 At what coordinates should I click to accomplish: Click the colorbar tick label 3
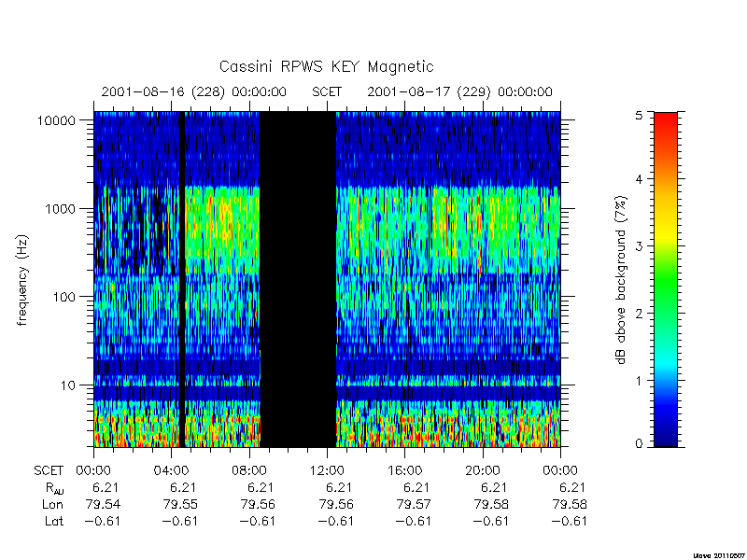click(639, 246)
